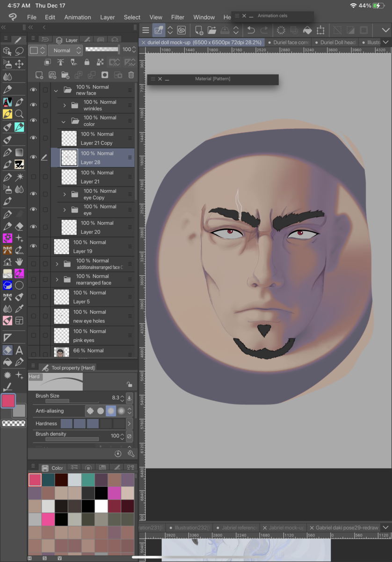The height and width of the screenshot is (562, 392).
Task: Show Layer 21 by enabling its visibility
Action: [x=33, y=177]
